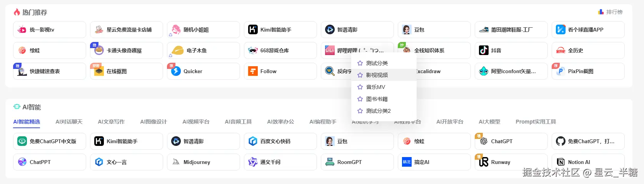This screenshot has height=184, width=644.
Task: Switch to the AI音频工具 tab
Action: tap(238, 122)
